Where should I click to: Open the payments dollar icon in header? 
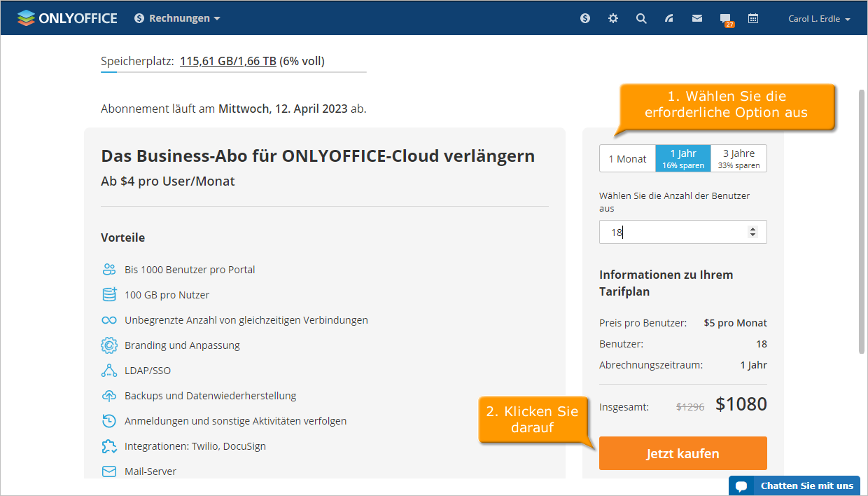tap(585, 18)
